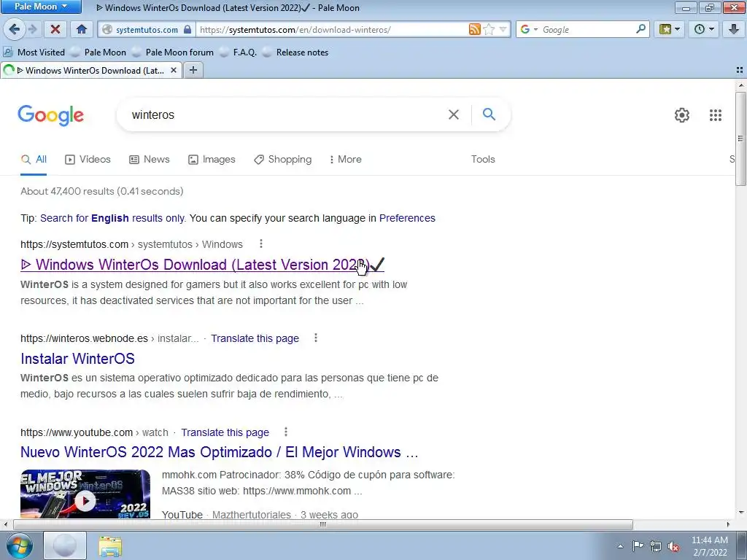The width and height of the screenshot is (747, 560).
Task: Open the bookmarks menu toolbar button
Action: coord(670,29)
